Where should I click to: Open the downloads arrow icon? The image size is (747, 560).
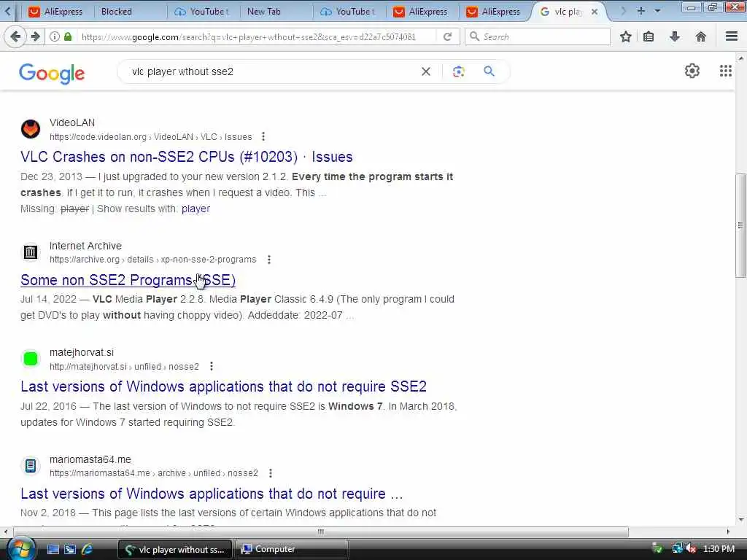point(675,36)
